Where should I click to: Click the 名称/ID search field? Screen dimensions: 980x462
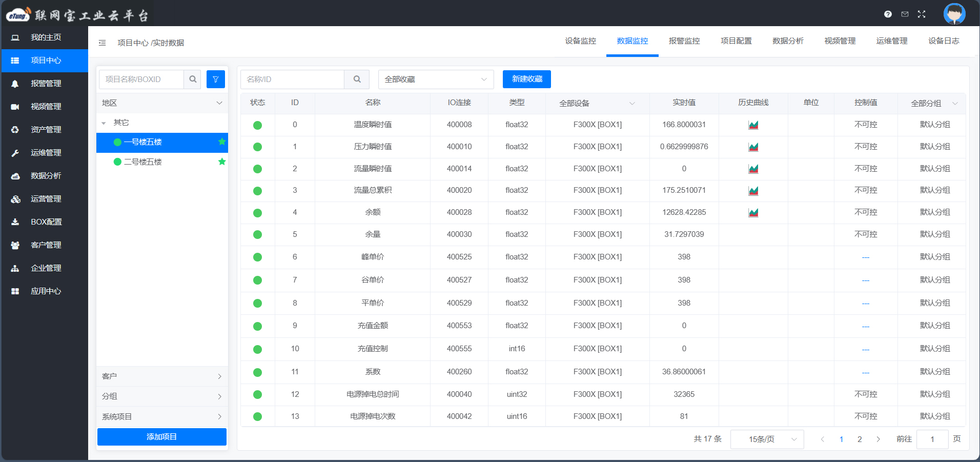[x=293, y=79]
